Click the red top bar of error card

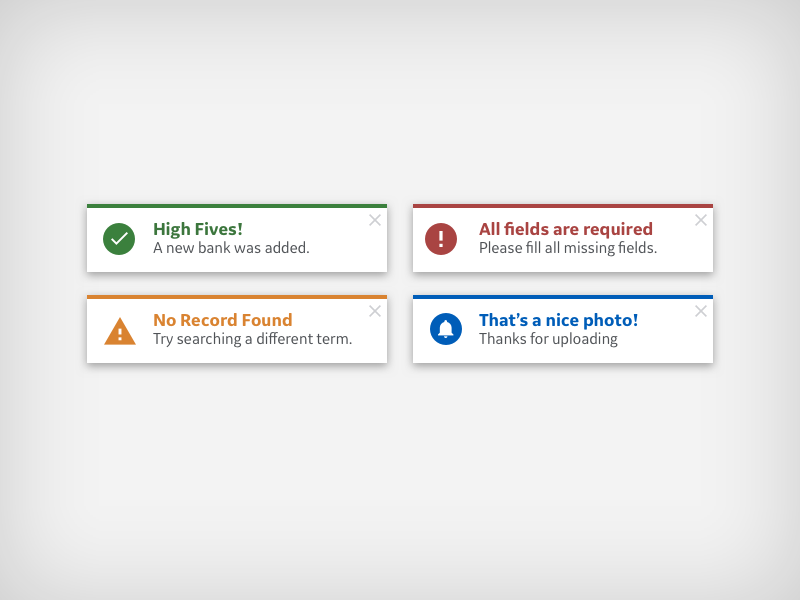pyautogui.click(x=563, y=206)
